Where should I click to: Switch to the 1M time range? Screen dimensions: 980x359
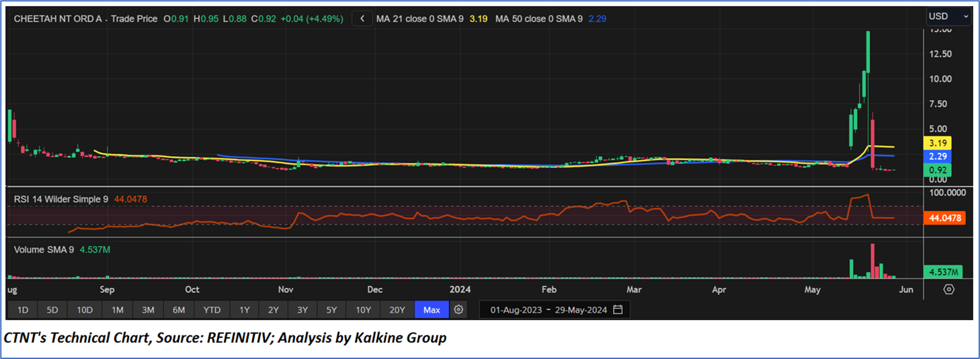(118, 310)
